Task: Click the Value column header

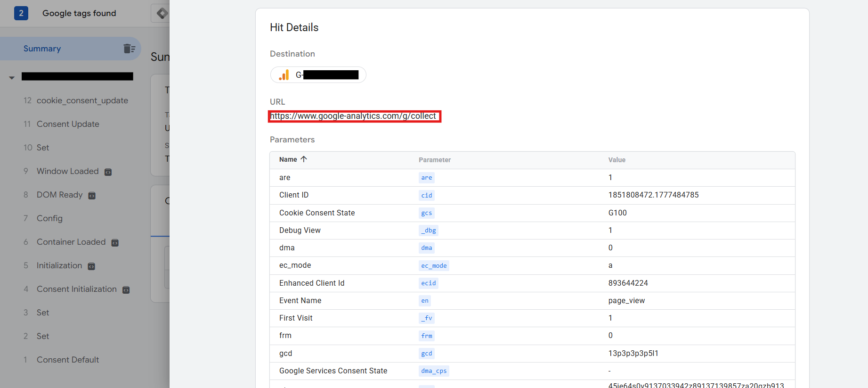Action: click(617, 160)
